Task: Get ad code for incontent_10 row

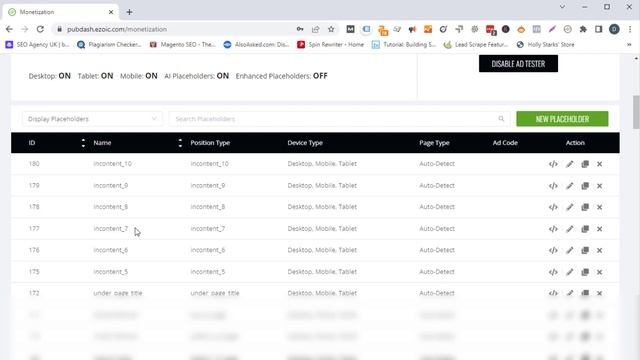Action: click(x=553, y=164)
